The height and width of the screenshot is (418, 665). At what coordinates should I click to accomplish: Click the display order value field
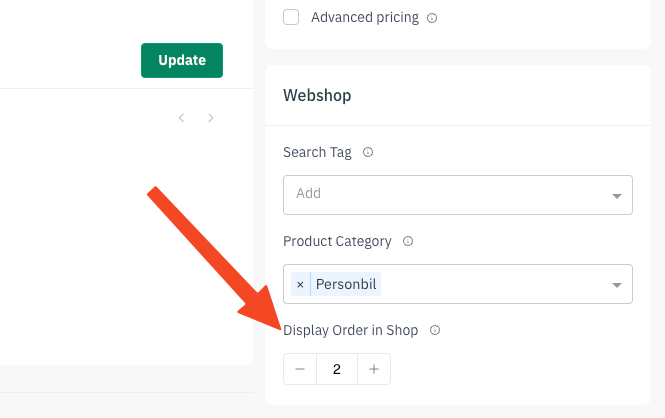point(337,369)
